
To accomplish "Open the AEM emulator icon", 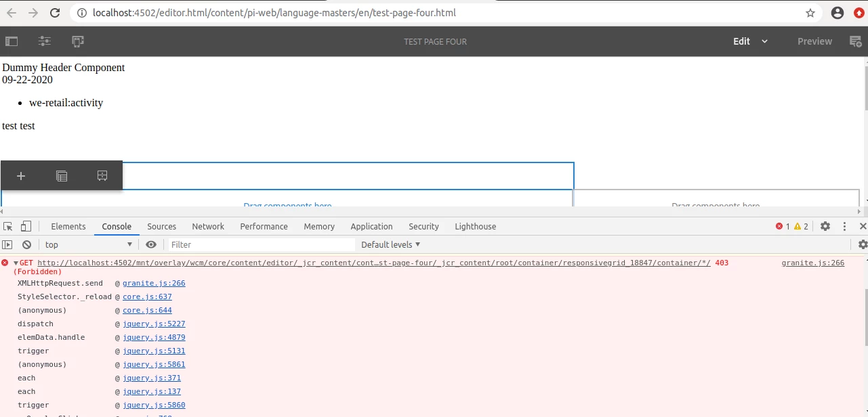I will click(x=78, y=41).
